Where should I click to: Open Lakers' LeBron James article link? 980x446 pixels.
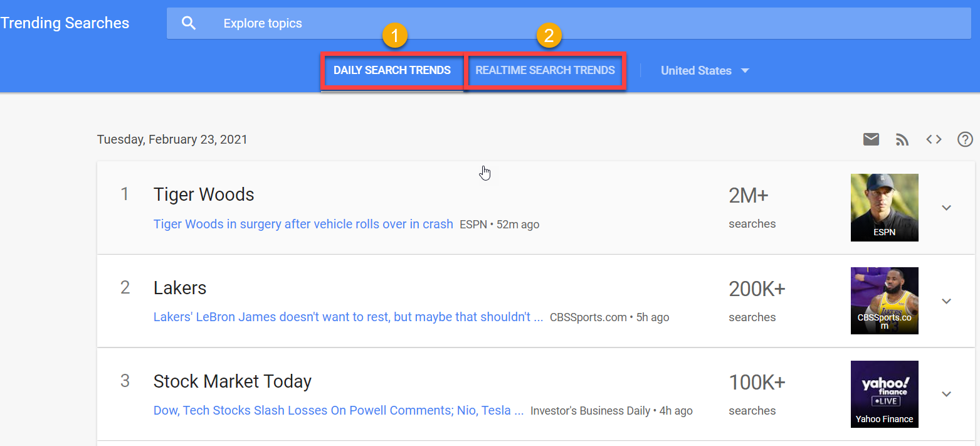[349, 317]
